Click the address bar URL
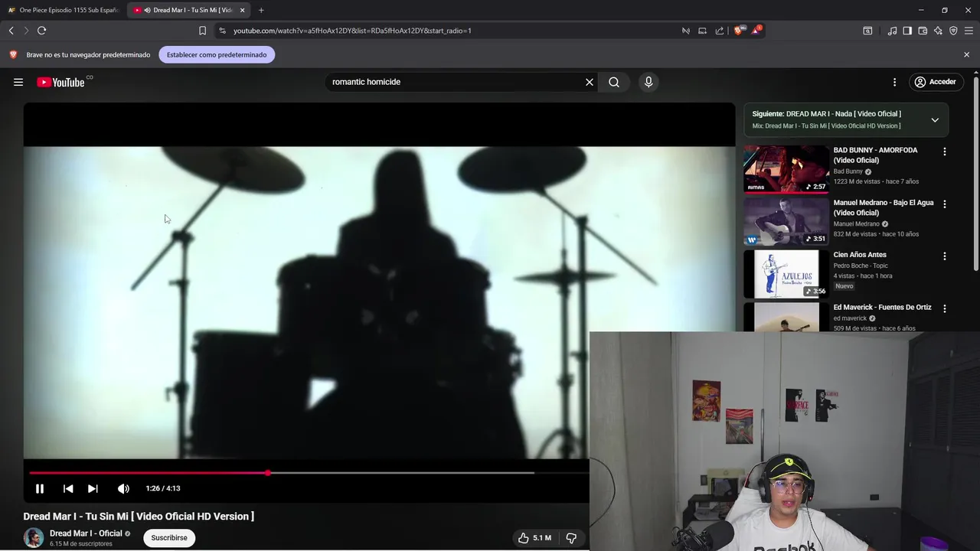 click(x=352, y=31)
